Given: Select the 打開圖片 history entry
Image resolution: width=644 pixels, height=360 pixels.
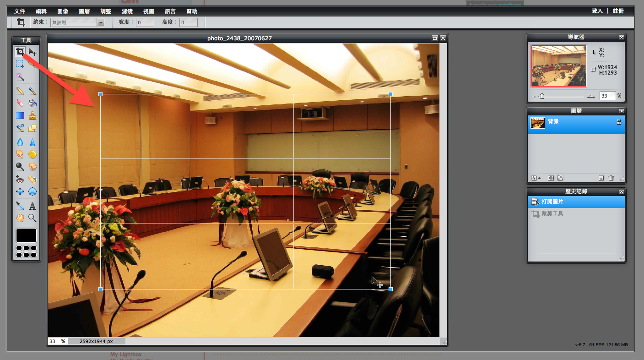Looking at the screenshot, I should [x=576, y=202].
